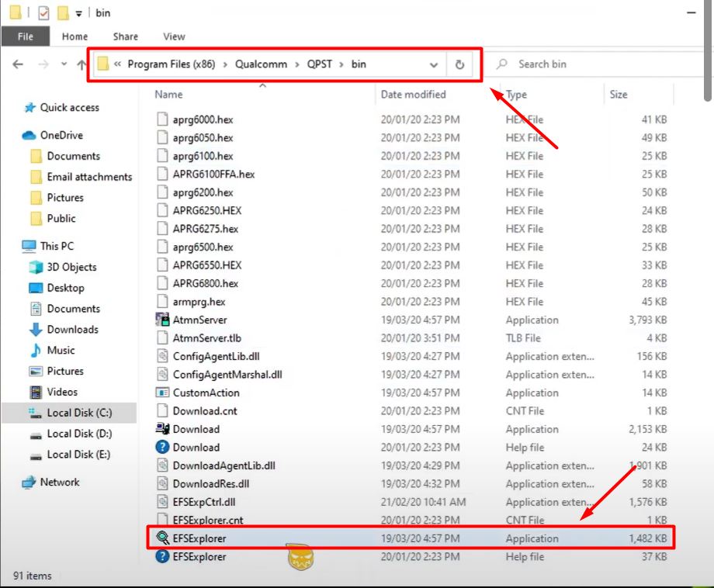Click the Forward navigation arrow
The height and width of the screenshot is (588, 714).
[43, 64]
